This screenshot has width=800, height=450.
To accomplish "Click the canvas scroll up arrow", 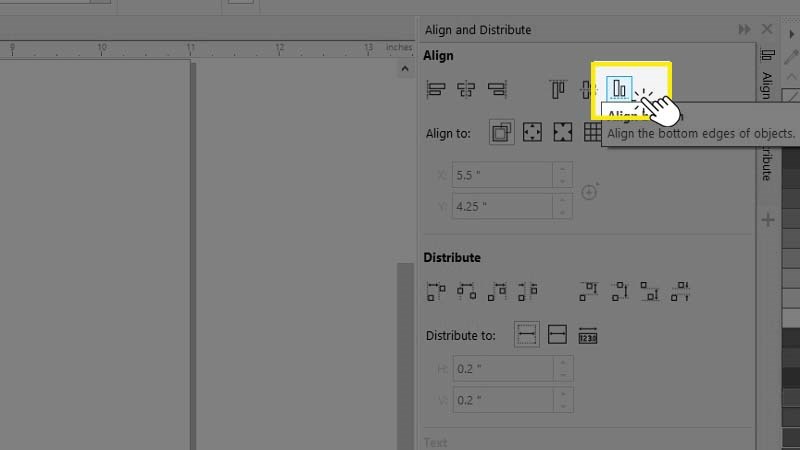I will 405,68.
